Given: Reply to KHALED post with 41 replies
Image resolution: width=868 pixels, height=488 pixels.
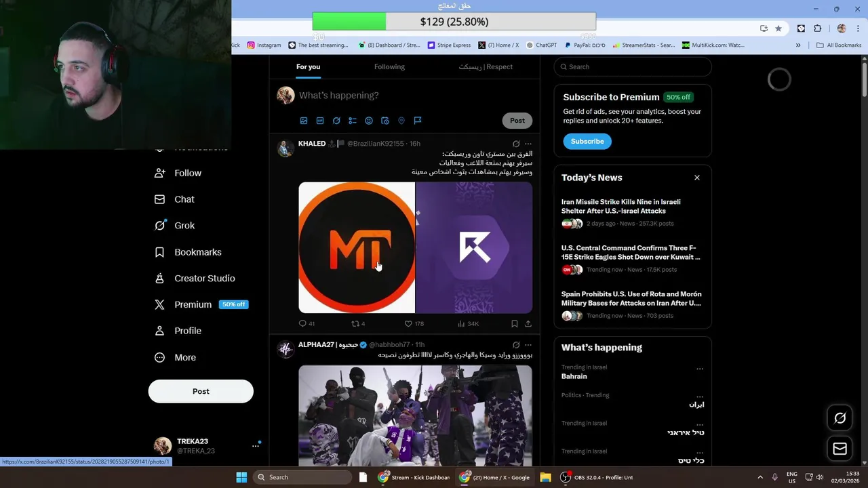Looking at the screenshot, I should click(307, 324).
